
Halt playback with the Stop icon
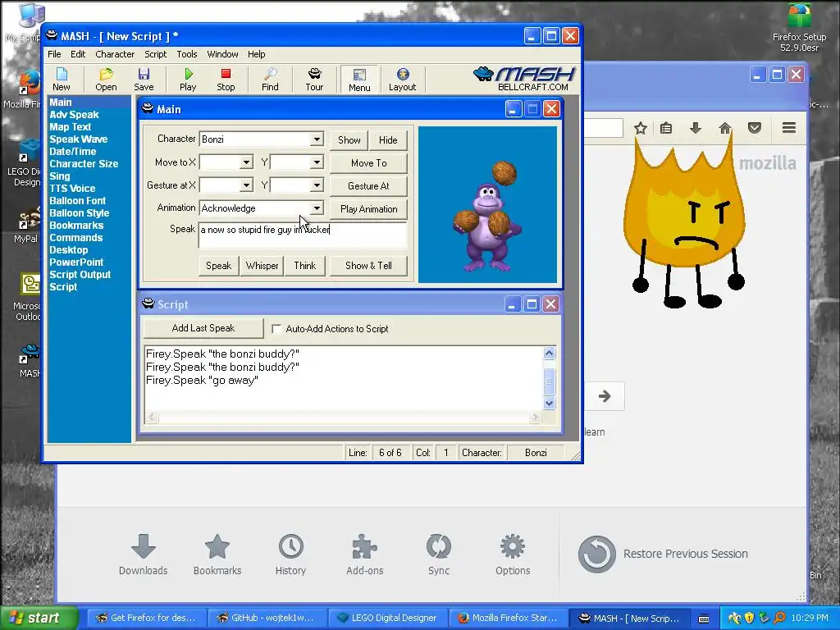(x=226, y=80)
